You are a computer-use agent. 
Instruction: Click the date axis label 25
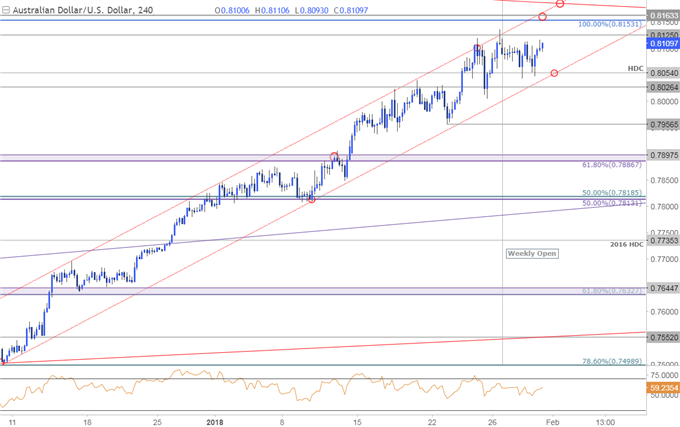157,422
